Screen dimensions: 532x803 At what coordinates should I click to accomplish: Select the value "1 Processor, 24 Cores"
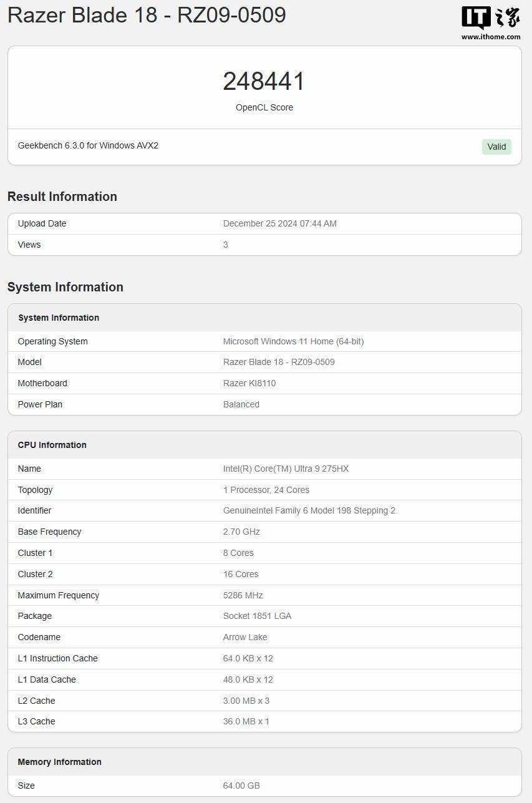[x=266, y=490]
